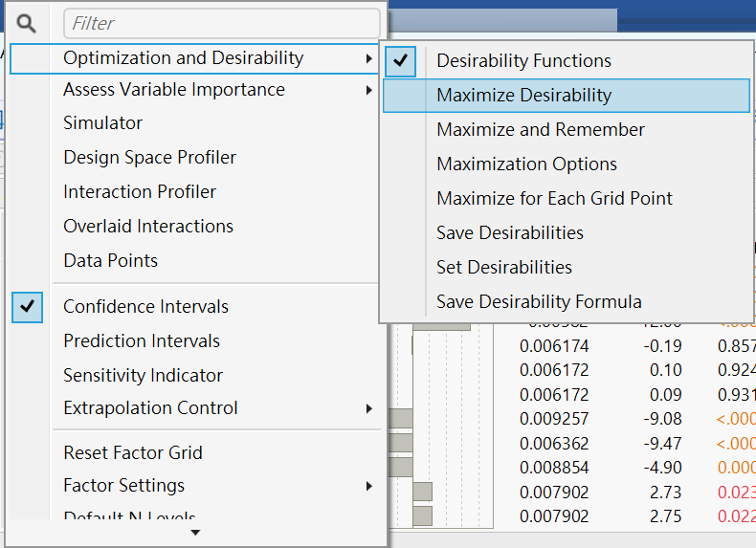Expand Optimization and Desirability submenu arrow
Image resolution: width=756 pixels, height=548 pixels.
[x=369, y=59]
